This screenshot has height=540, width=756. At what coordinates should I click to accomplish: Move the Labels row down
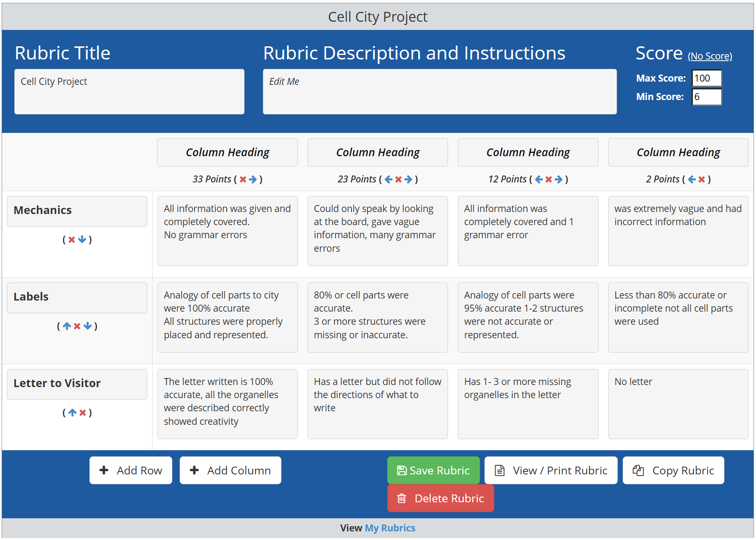87,326
